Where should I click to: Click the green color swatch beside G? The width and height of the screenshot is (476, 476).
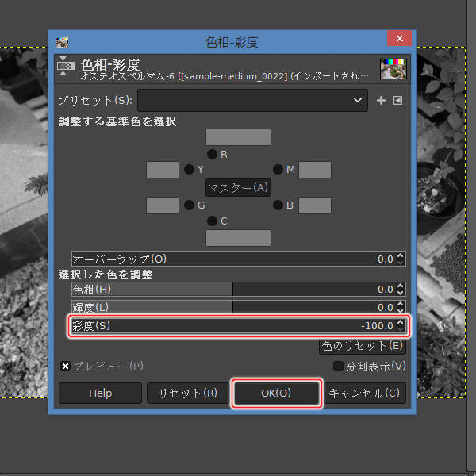tap(163, 205)
